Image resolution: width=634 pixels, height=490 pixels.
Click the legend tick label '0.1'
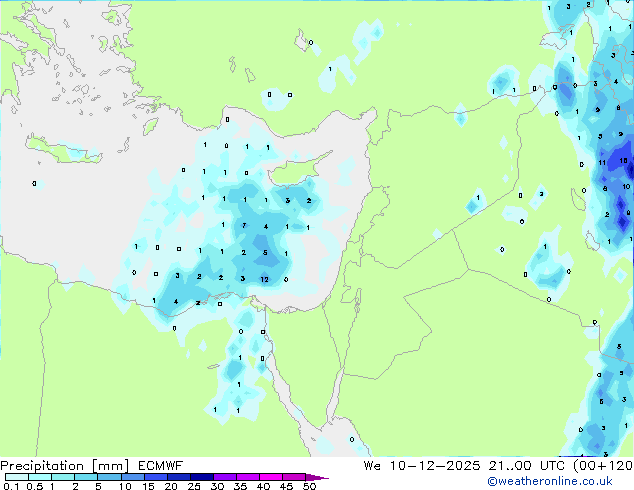click(x=11, y=486)
